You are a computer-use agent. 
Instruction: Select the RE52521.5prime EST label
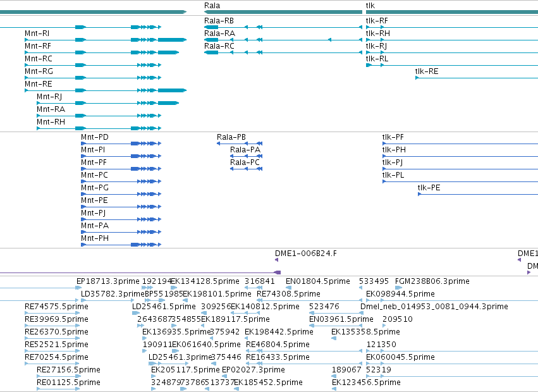pyautogui.click(x=57, y=345)
